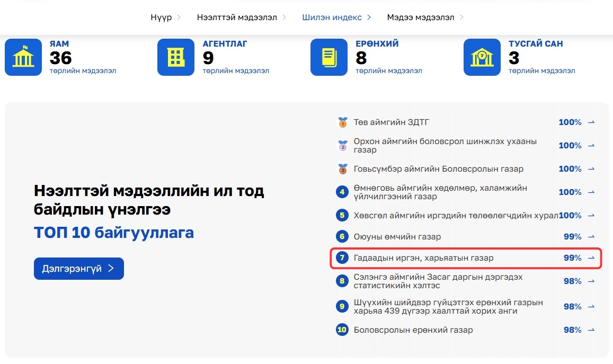Open Гадаадын иргэн, харьяатын газар entry

point(423,258)
